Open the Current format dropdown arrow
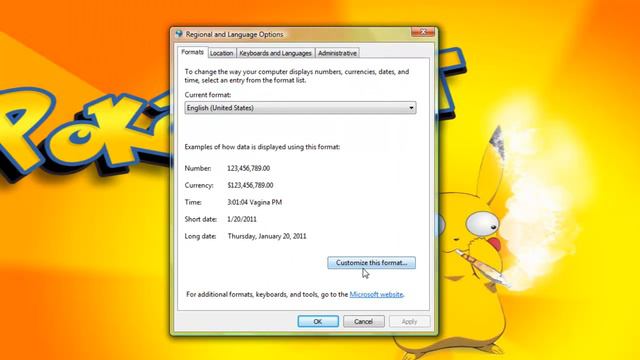This screenshot has width=640, height=360. tap(411, 108)
